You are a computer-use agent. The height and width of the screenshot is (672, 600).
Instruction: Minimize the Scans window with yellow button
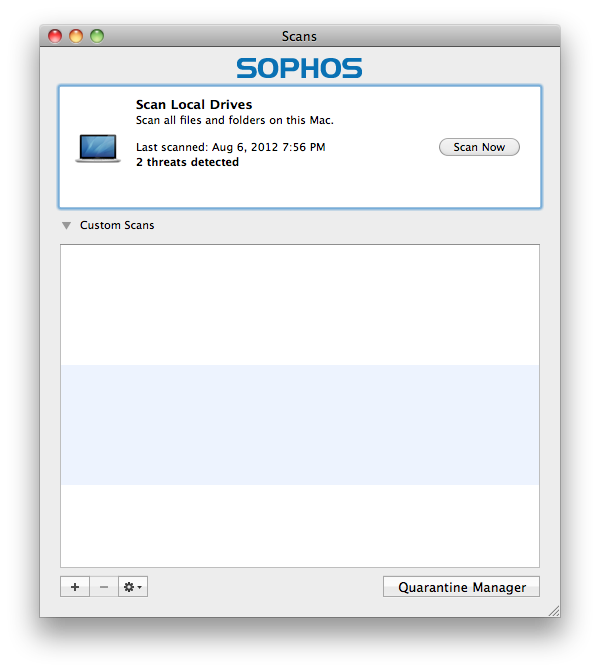(76, 36)
